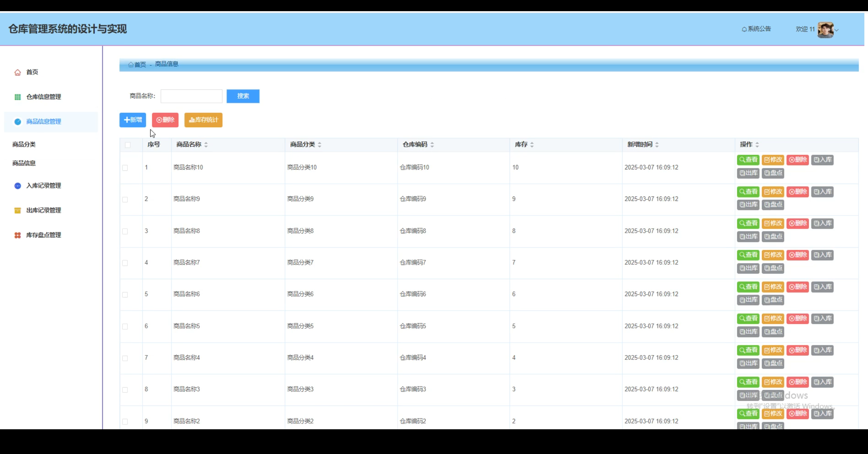Viewport: 868px width, 454px height.
Task: Select 商品分类 in the left menu
Action: tap(23, 144)
